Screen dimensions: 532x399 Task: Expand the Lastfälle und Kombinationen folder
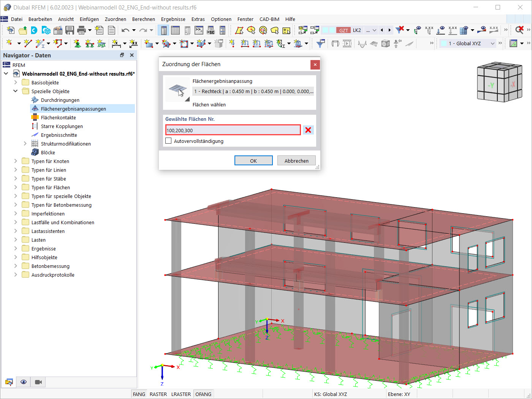click(16, 222)
